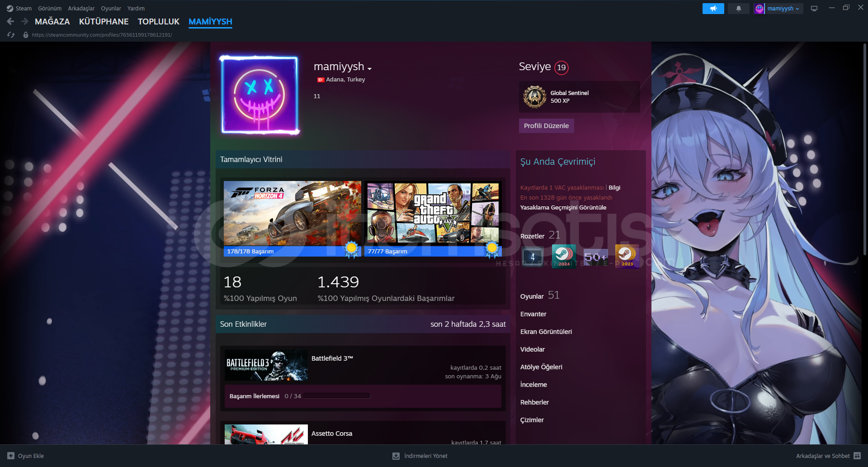Click the Profili Düzenle button
Viewport: 868px width, 467px height.
[x=546, y=126]
